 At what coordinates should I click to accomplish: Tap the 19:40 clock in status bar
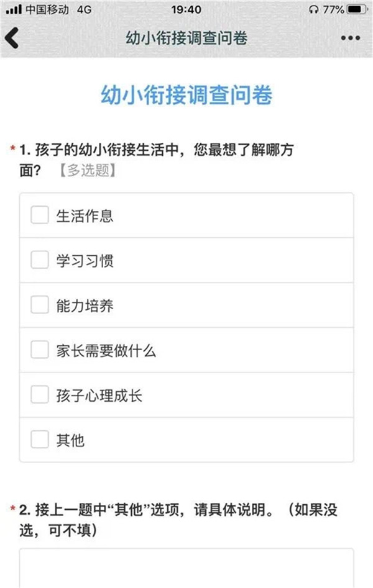pyautogui.click(x=186, y=9)
